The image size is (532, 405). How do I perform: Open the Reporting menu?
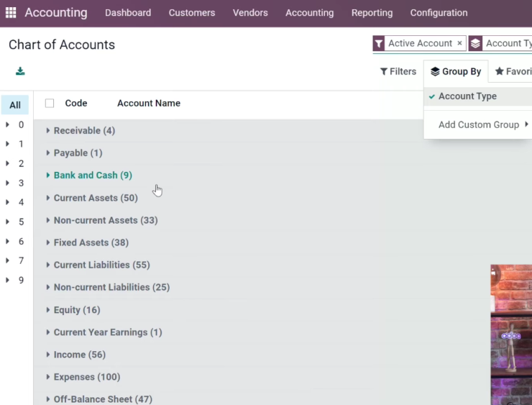pos(372,13)
